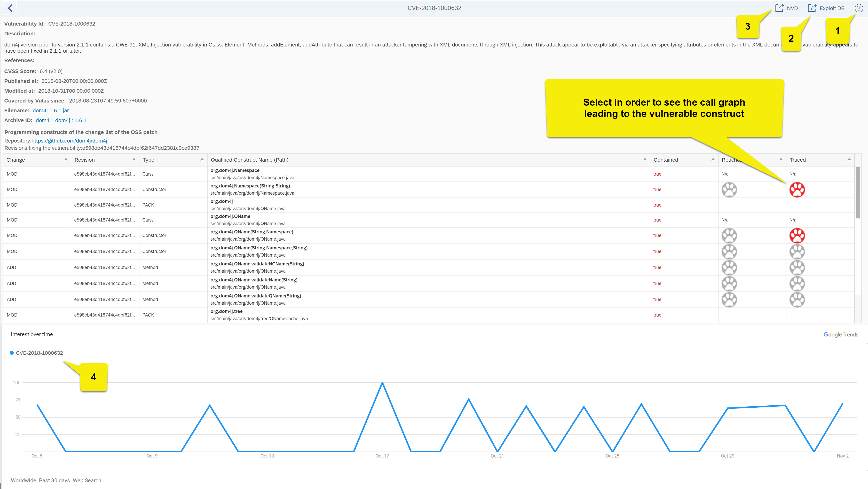Open the dom4j-1.6.1.jar filename link
Viewport: 868px width, 489px height.
(x=51, y=111)
